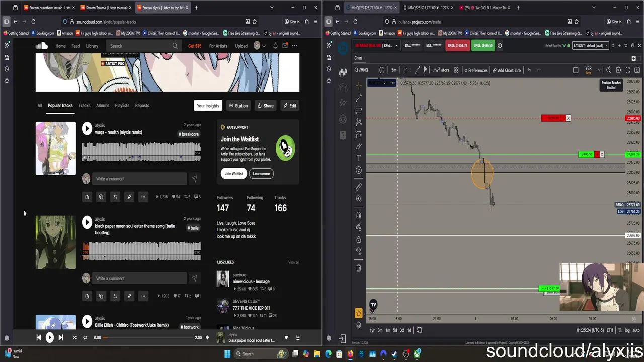Viewport: 644px width, 362px height.
Task: Select the ruler measure tool
Action: [x=359, y=187]
